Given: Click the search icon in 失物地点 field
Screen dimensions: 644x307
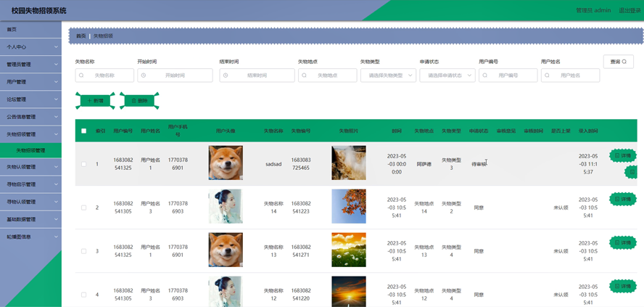Looking at the screenshot, I should point(305,75).
